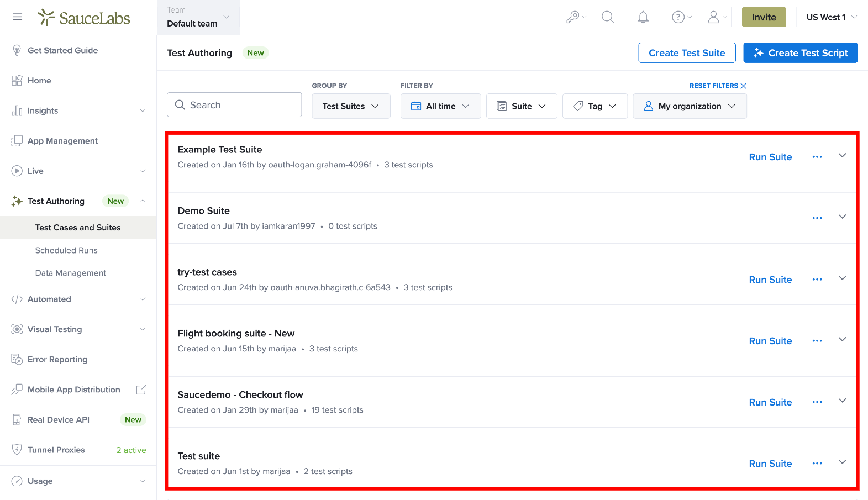Open Data Management
The height and width of the screenshot is (500, 868).
71,273
